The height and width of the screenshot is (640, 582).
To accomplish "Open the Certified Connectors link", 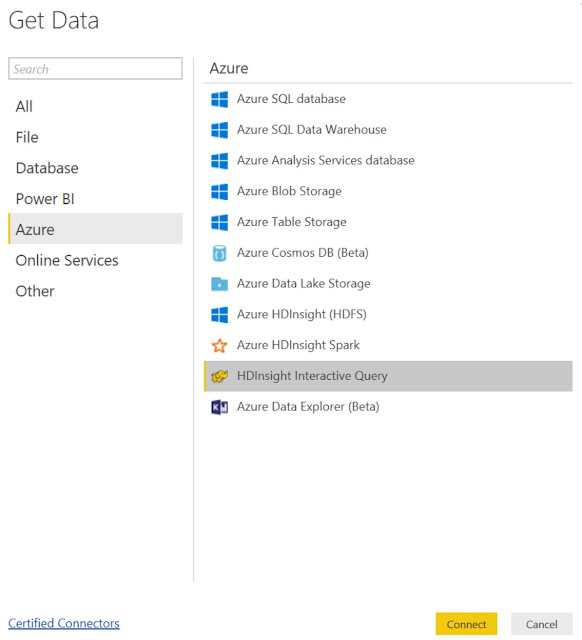I will 64,623.
